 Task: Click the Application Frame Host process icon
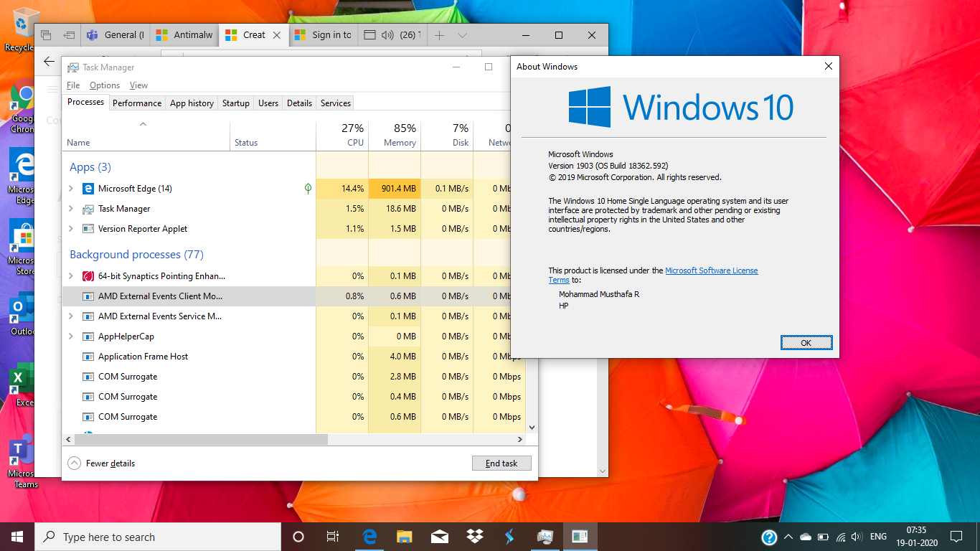(88, 357)
